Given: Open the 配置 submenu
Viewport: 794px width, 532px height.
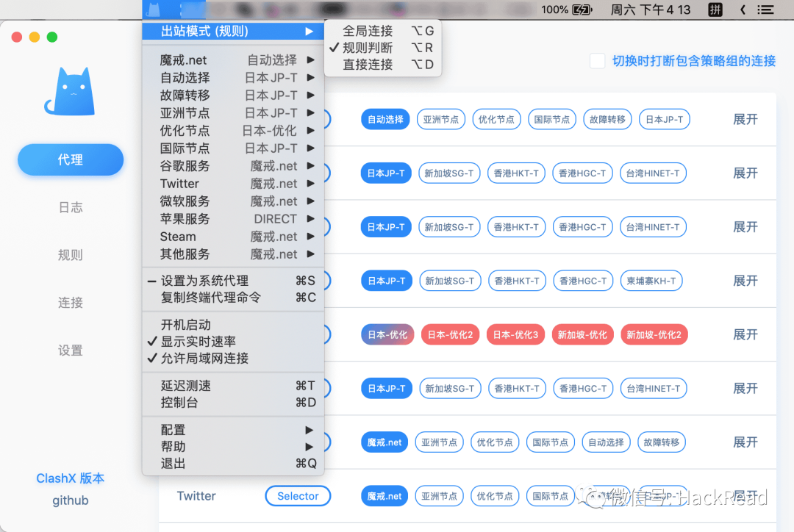Looking at the screenshot, I should 233,430.
